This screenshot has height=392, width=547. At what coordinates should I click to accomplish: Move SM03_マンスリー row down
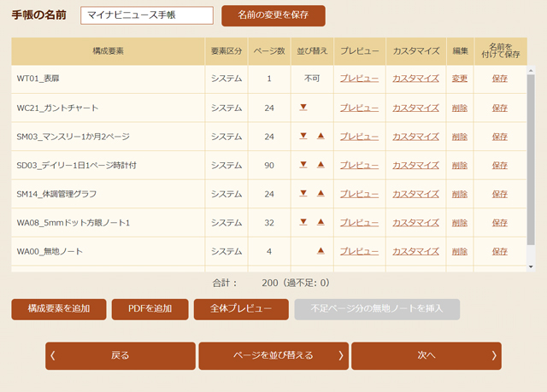click(303, 136)
